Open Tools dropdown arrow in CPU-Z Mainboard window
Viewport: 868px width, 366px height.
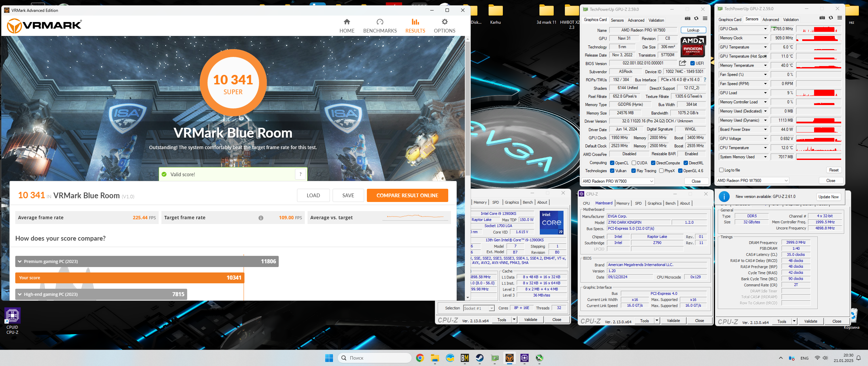tap(657, 321)
